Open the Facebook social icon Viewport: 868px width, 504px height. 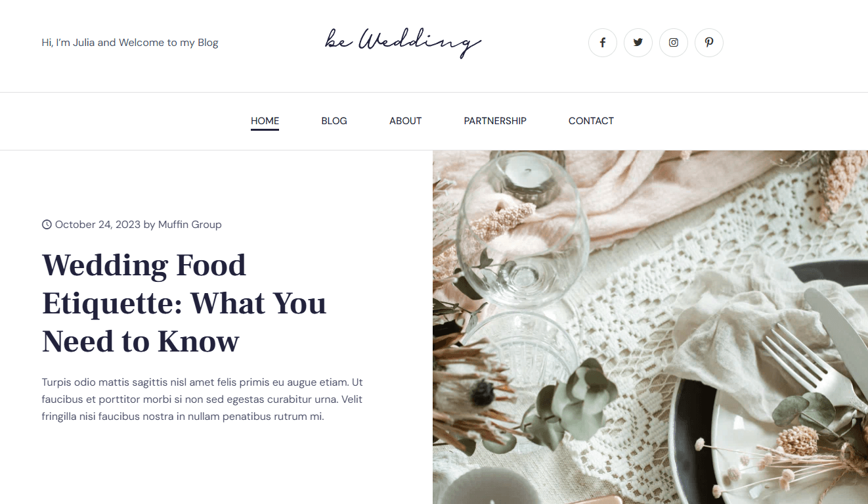pos(602,43)
